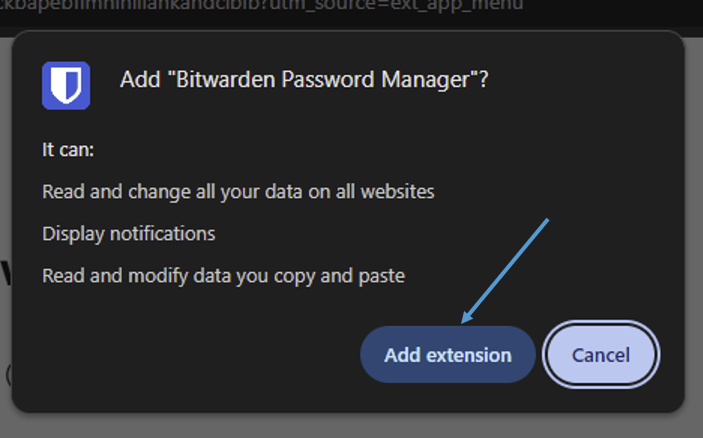703x438 pixels.
Task: Click the bold letter peeking left of dialog
Action: 6,273
